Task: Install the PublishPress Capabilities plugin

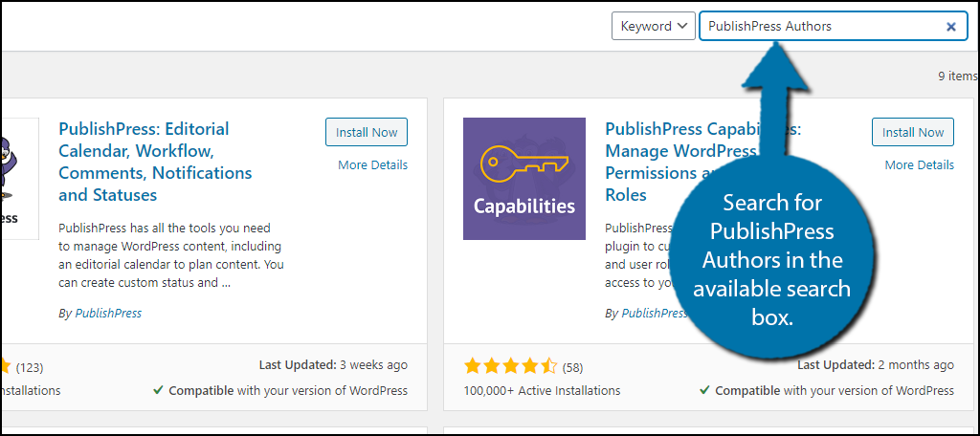Action: pyautogui.click(x=913, y=132)
